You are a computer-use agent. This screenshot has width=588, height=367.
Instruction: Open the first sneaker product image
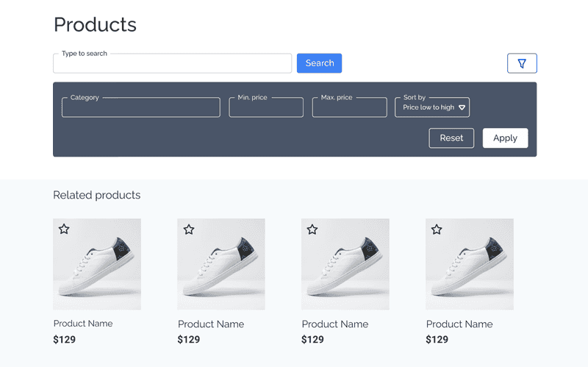tap(97, 268)
